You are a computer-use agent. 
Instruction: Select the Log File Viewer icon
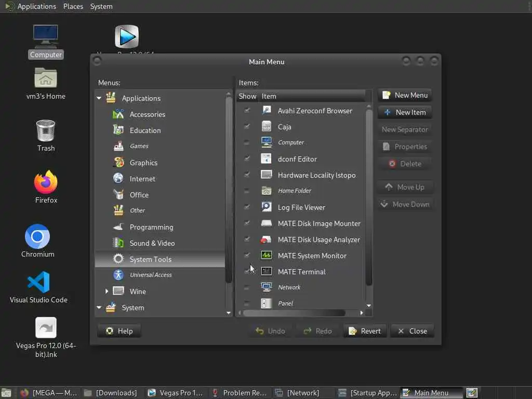coord(267,207)
